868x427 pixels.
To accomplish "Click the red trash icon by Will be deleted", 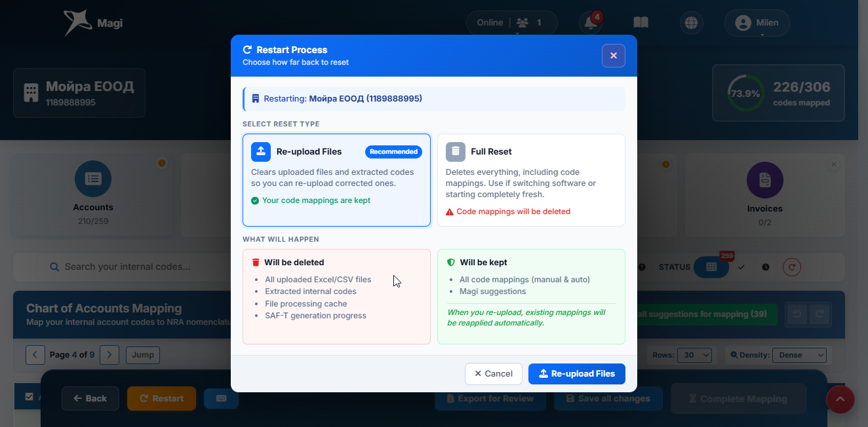I will tap(256, 263).
